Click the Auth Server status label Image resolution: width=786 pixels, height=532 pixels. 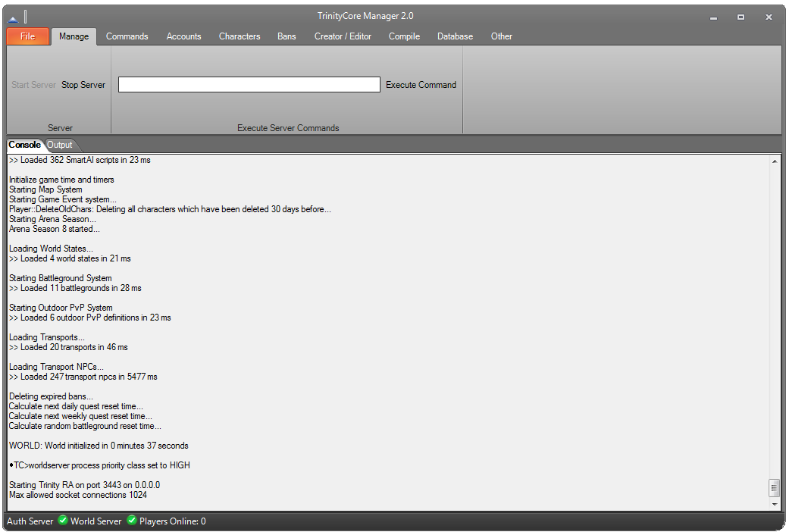(30, 521)
